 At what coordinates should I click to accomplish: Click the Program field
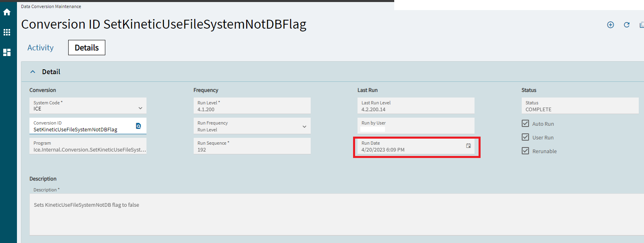coord(88,146)
